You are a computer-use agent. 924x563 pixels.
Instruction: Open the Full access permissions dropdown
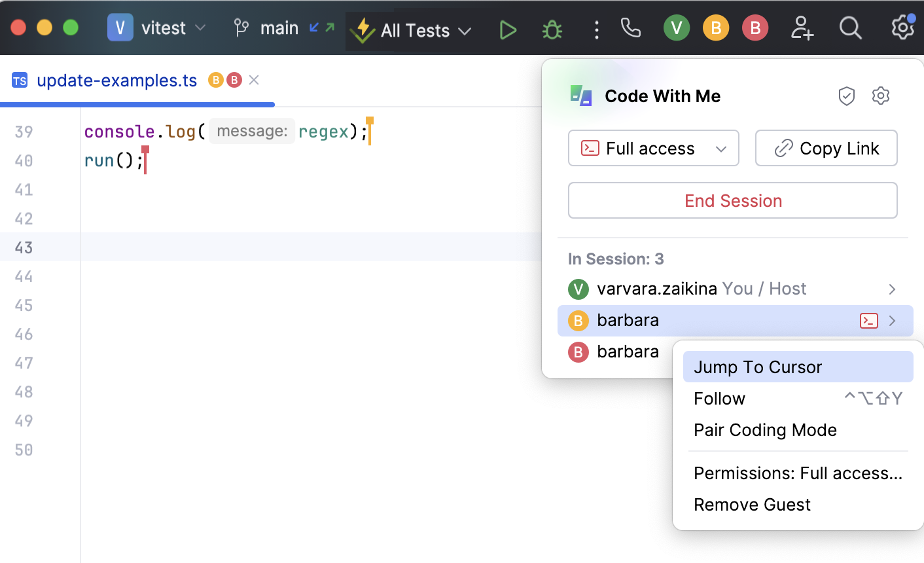tap(653, 149)
